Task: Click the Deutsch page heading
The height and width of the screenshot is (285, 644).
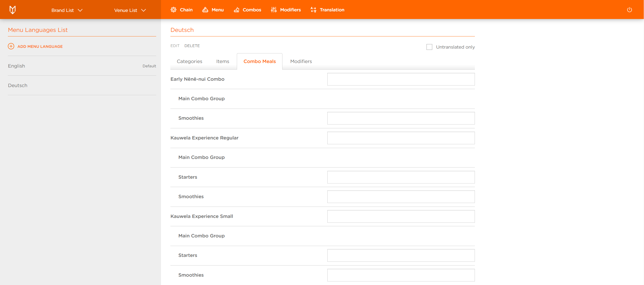Action: click(x=182, y=30)
